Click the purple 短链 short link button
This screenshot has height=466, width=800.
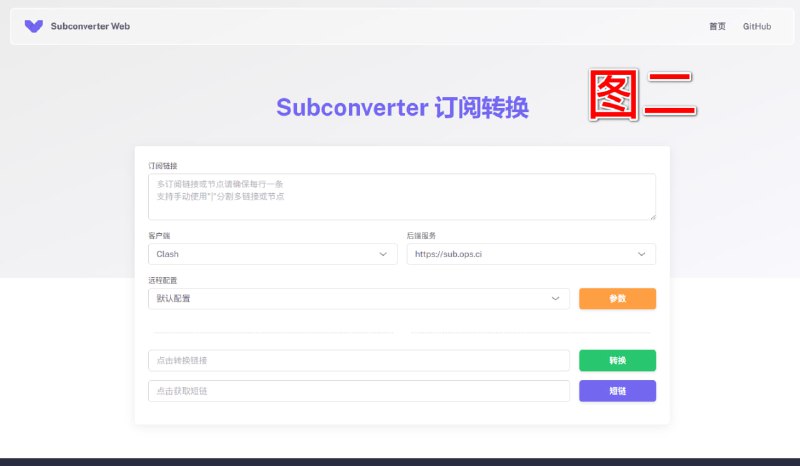pyautogui.click(x=617, y=391)
